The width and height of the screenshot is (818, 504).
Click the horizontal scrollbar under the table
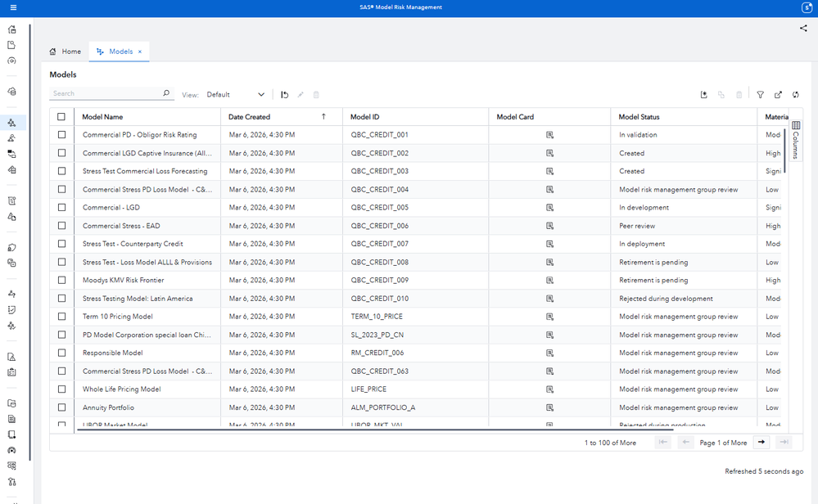(x=375, y=430)
